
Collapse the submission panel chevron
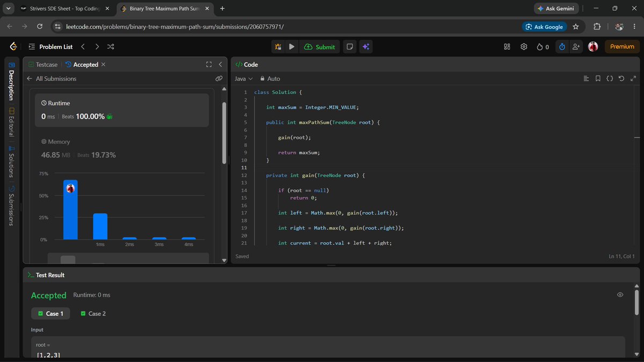[220, 64]
